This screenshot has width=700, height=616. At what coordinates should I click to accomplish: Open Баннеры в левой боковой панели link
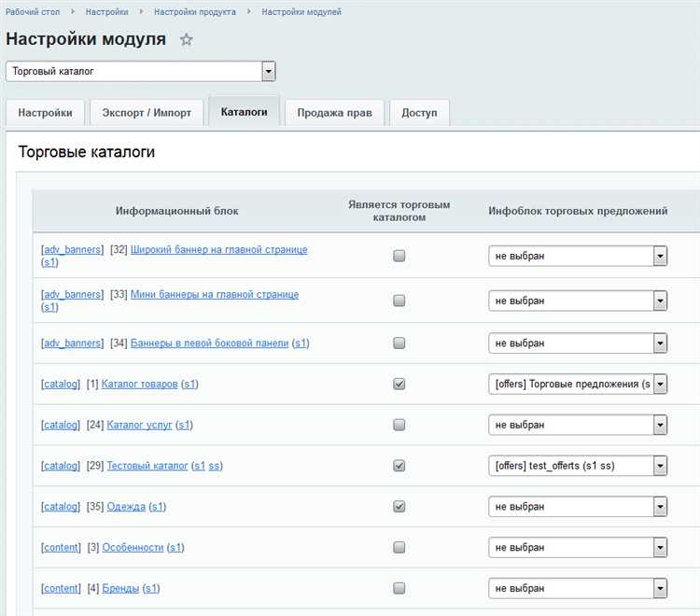click(209, 343)
